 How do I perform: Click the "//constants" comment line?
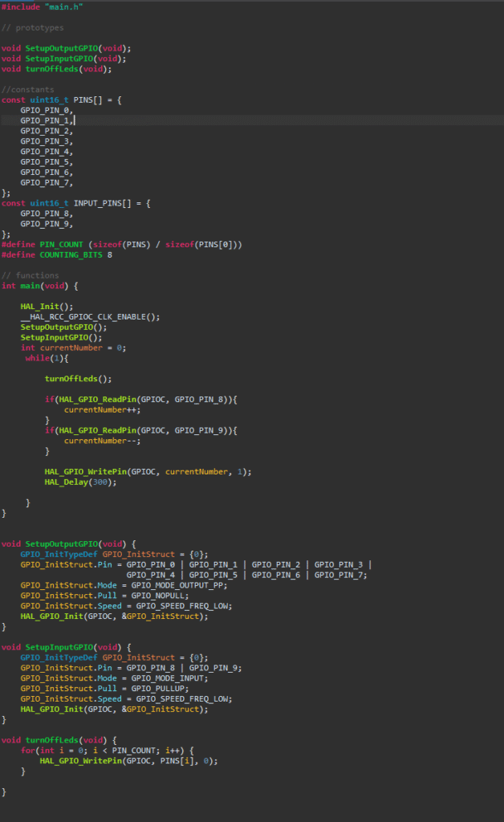(x=28, y=89)
